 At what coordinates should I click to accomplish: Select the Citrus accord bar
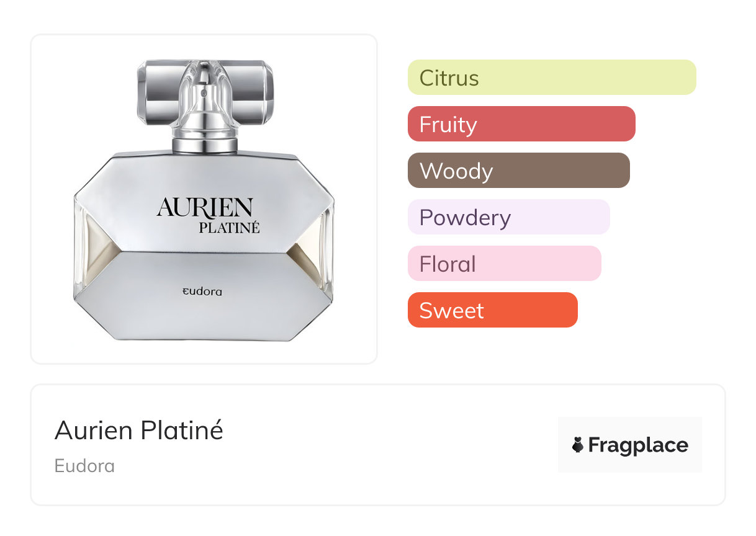point(552,78)
